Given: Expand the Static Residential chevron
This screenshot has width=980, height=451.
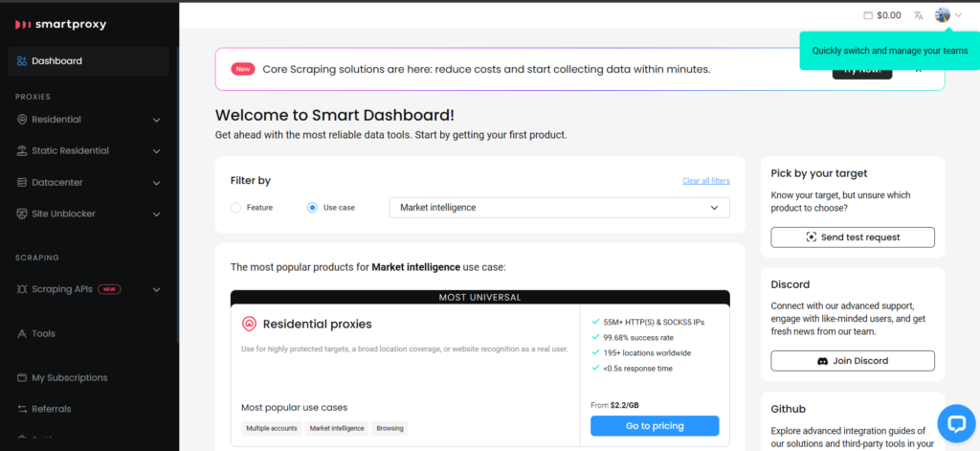Looking at the screenshot, I should pyautogui.click(x=156, y=151).
